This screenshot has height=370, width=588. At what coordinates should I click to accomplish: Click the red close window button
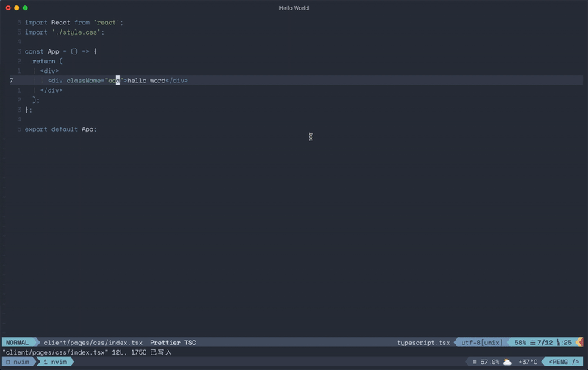tap(8, 8)
